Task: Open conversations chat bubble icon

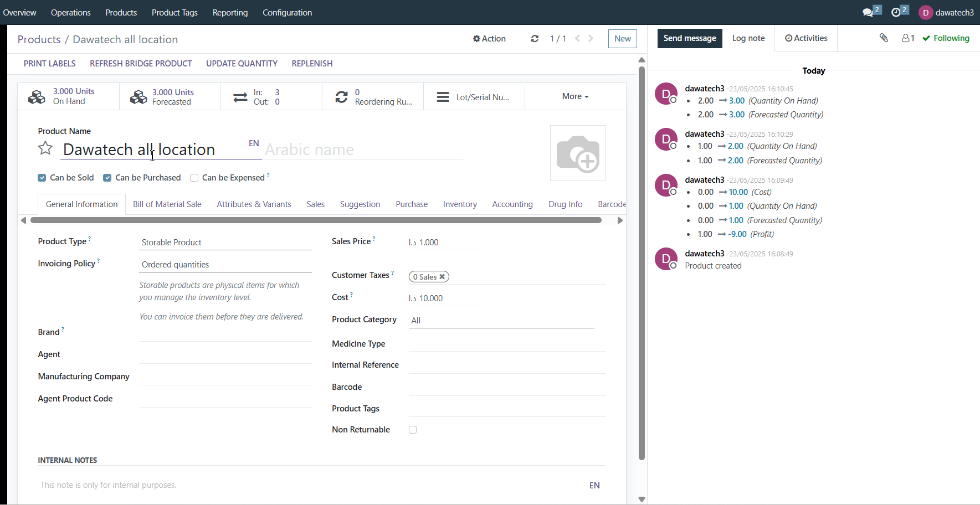Action: click(x=868, y=12)
